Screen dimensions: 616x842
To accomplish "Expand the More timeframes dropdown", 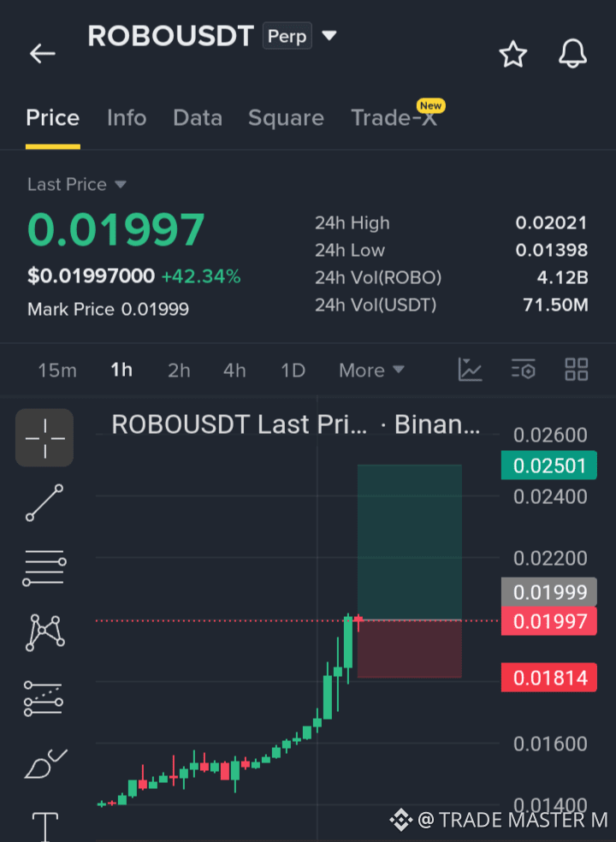I will 371,370.
